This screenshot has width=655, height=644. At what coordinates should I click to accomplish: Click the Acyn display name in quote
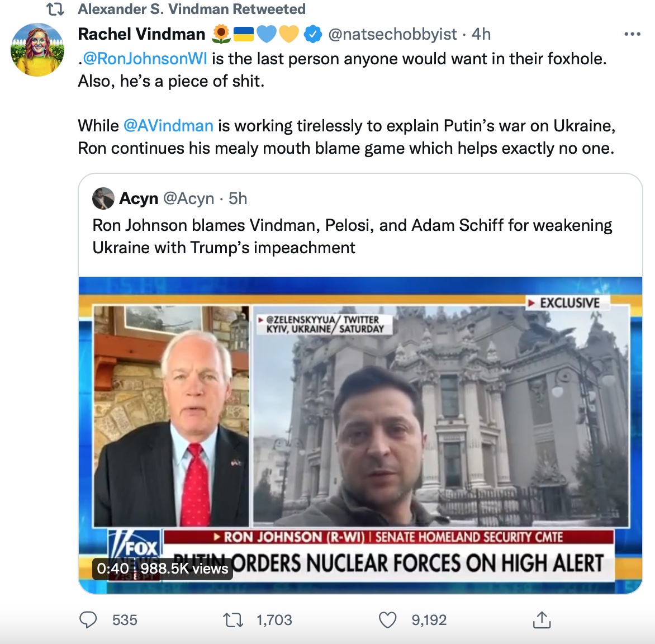(139, 198)
